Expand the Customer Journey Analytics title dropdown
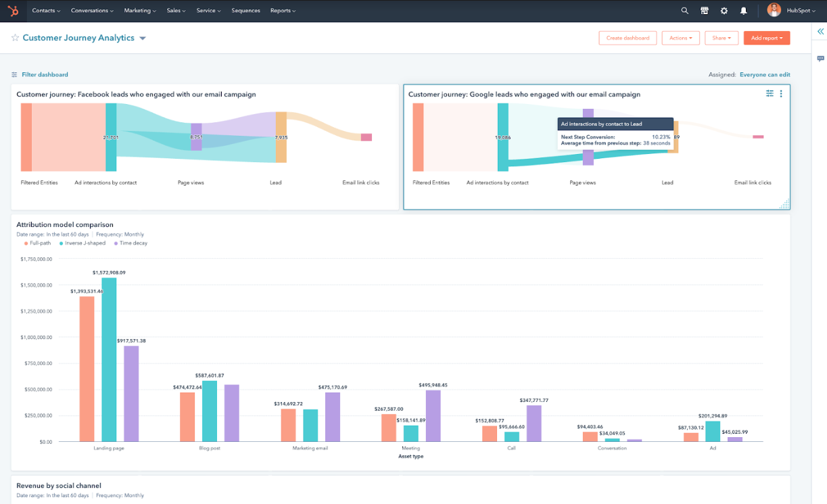This screenshot has width=827, height=504. click(x=142, y=38)
